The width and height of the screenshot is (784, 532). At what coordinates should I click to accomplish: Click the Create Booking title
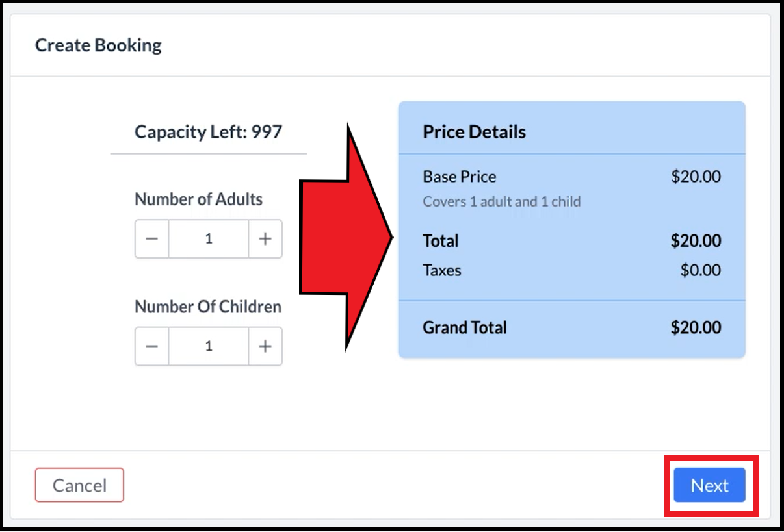click(98, 45)
